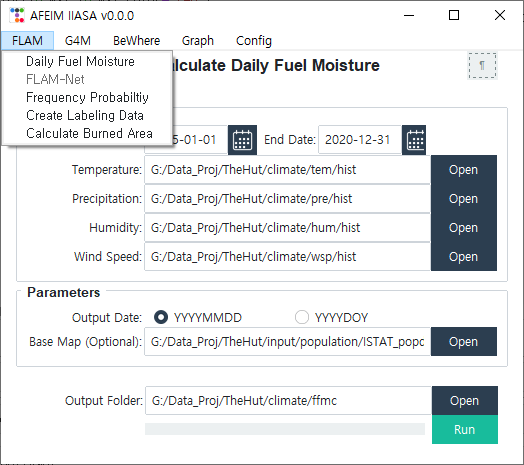Screen dimensions: 524x465
Task: Click Open for Temperature folder
Action: (464, 170)
